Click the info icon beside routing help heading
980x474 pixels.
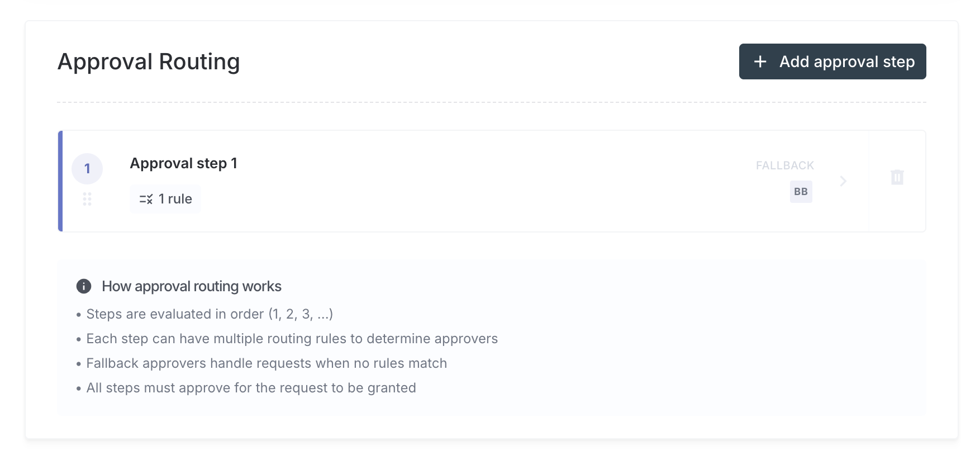click(x=84, y=286)
